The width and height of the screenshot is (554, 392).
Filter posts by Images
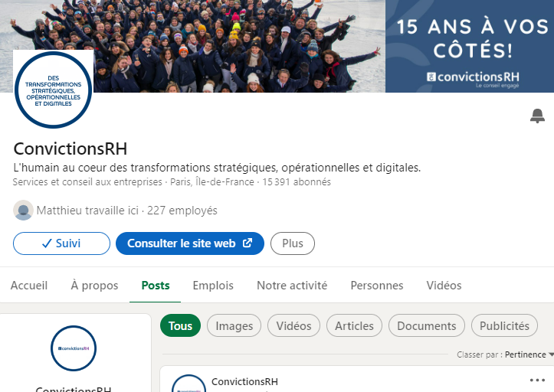pos(234,325)
